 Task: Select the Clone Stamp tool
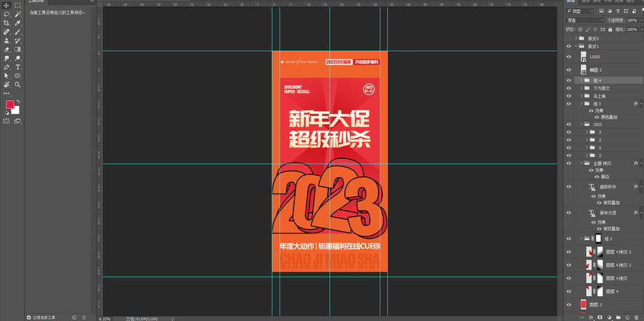pos(6,41)
